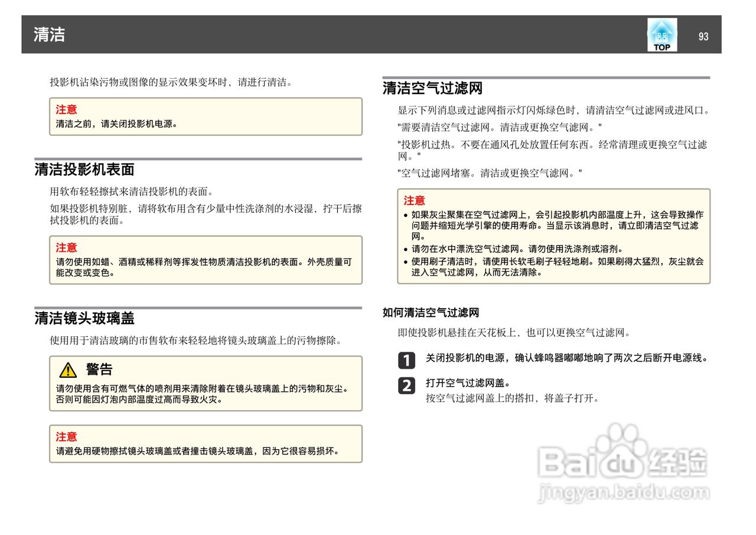Click the message "需要清洁空气过滤网。清洁或更换空气滤网。"

point(500,127)
